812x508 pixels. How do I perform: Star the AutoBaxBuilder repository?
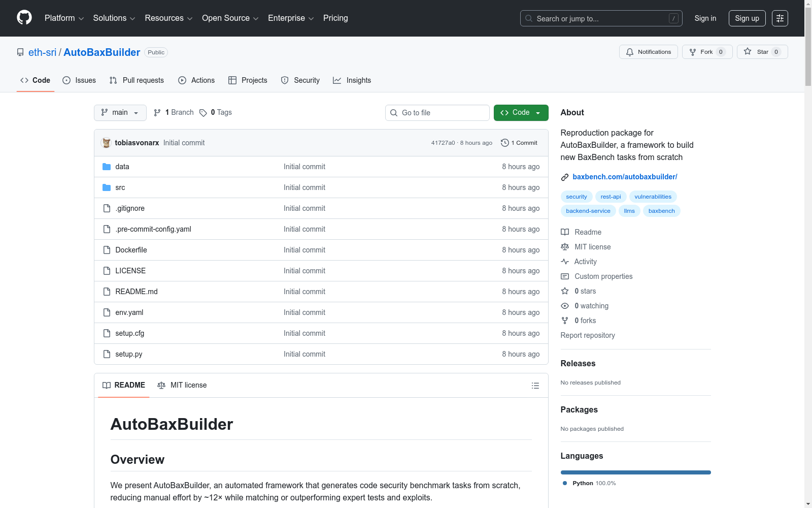(762, 52)
